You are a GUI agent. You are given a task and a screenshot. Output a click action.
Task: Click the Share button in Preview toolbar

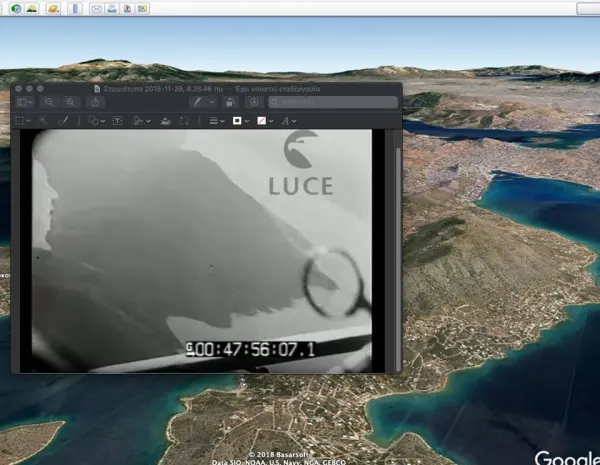pos(95,102)
